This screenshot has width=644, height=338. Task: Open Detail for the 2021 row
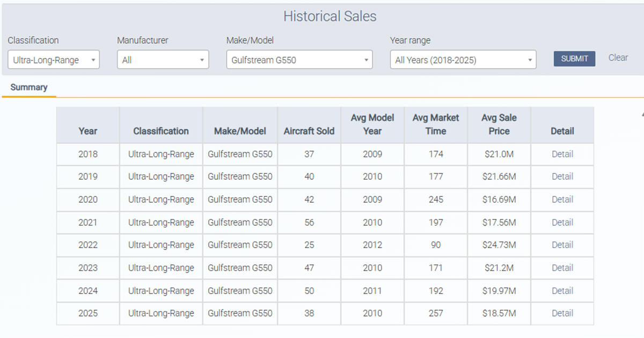click(562, 222)
